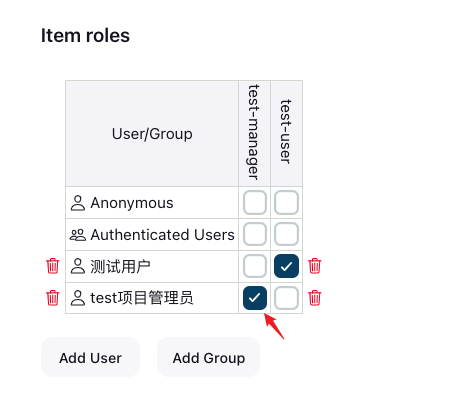The image size is (451, 410).
Task: Click person icon beside test项目管理员
Action: (78, 298)
